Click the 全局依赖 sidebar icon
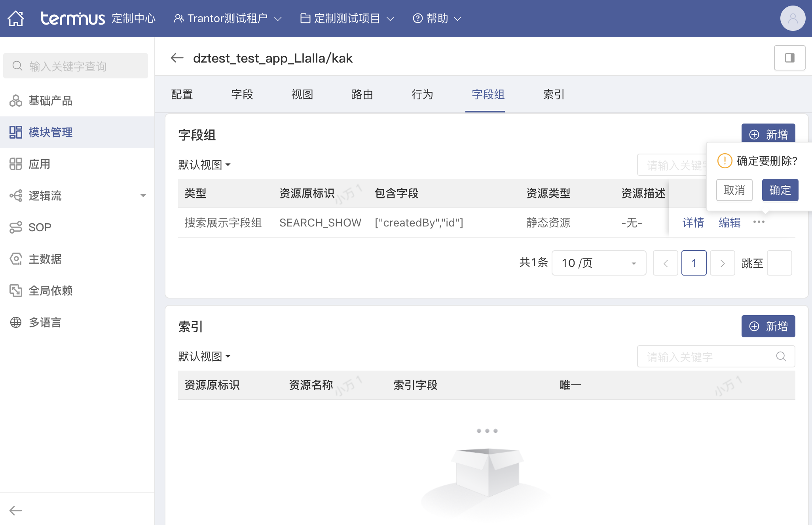The width and height of the screenshot is (812, 525). click(16, 291)
